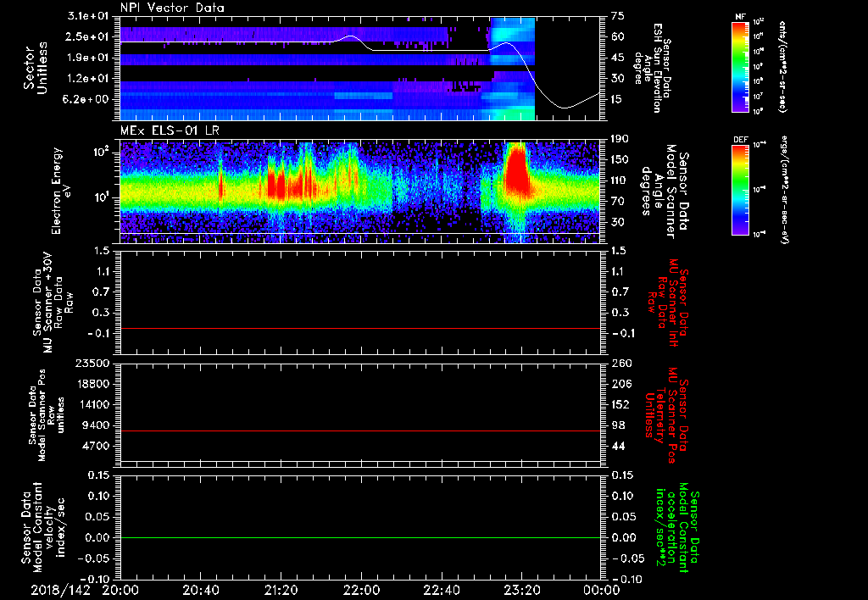Click the 70 scanner angle tick label

(617, 201)
